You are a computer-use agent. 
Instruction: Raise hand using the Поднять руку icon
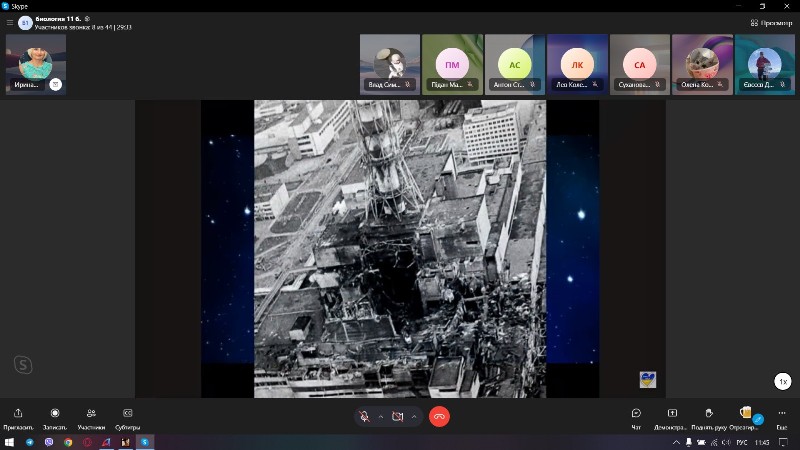708,413
